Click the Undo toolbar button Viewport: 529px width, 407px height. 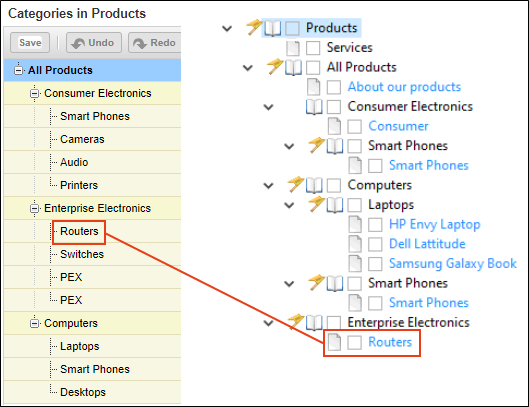94,43
